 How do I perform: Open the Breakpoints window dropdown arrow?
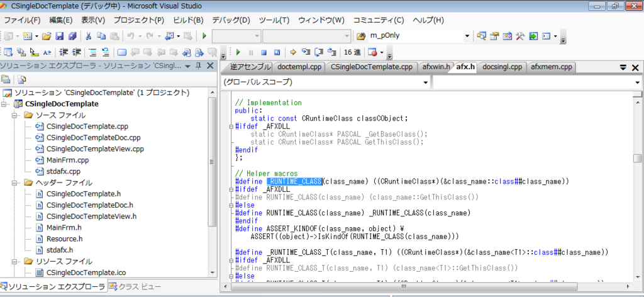382,52
